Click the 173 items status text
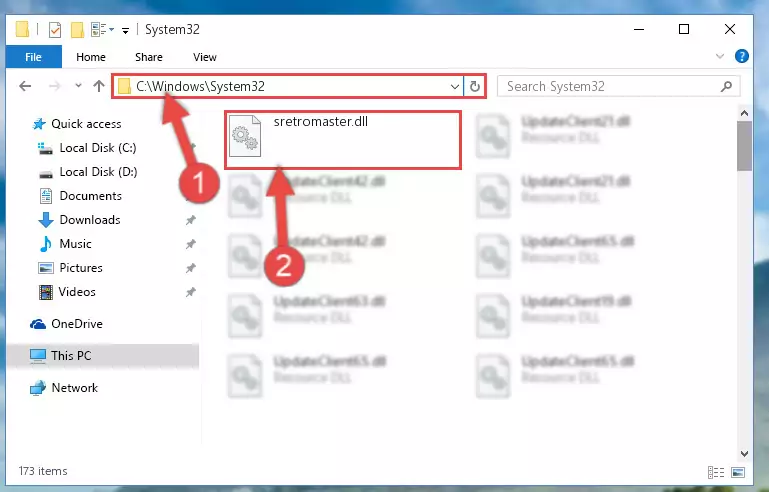 (x=43, y=471)
